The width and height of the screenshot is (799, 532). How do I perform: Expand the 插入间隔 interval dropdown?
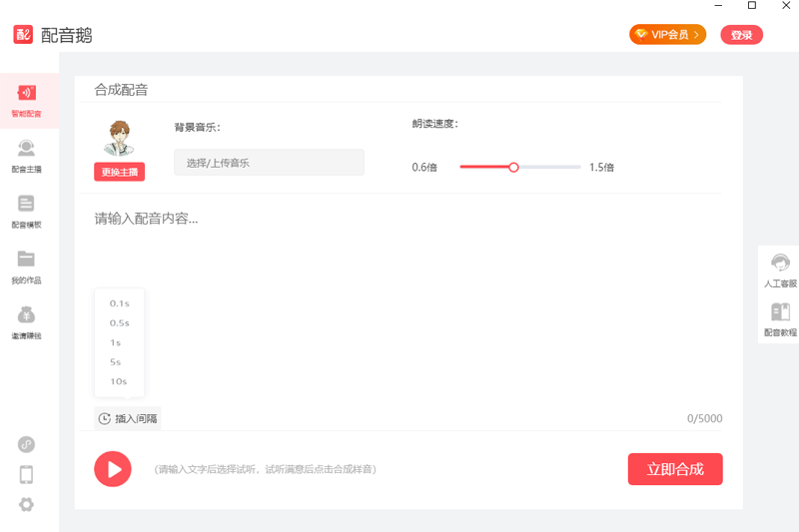(128, 418)
